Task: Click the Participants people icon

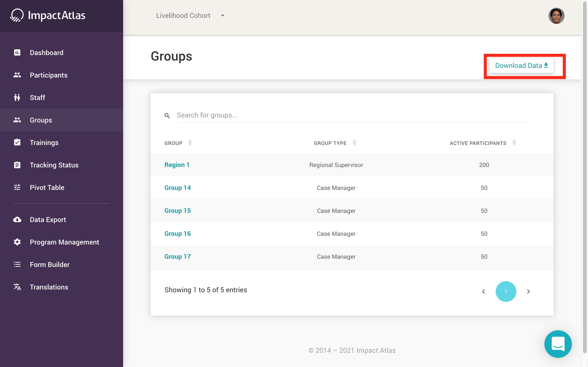Action: (17, 75)
